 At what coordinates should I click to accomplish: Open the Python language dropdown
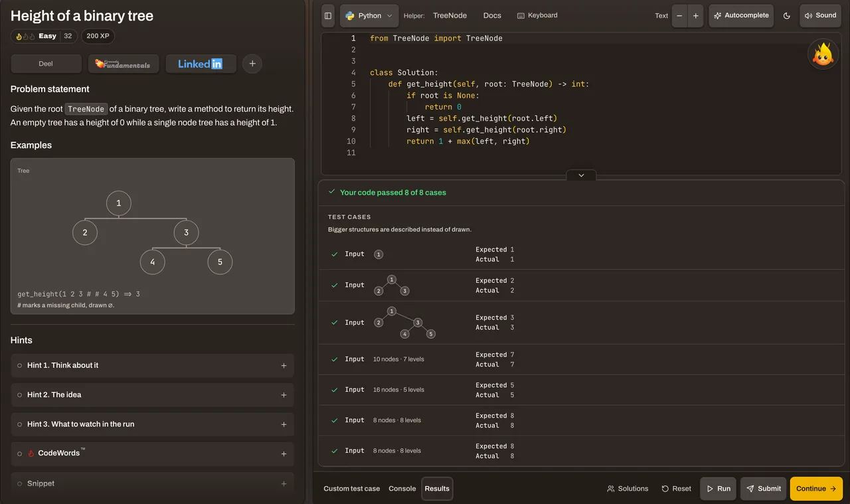pos(369,16)
